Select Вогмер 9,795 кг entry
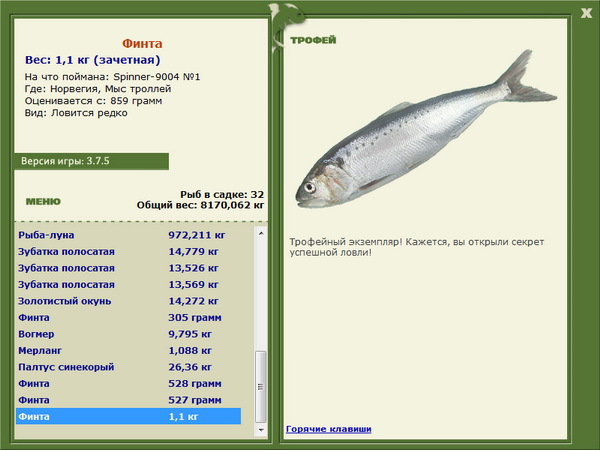The image size is (600, 450). (x=129, y=334)
